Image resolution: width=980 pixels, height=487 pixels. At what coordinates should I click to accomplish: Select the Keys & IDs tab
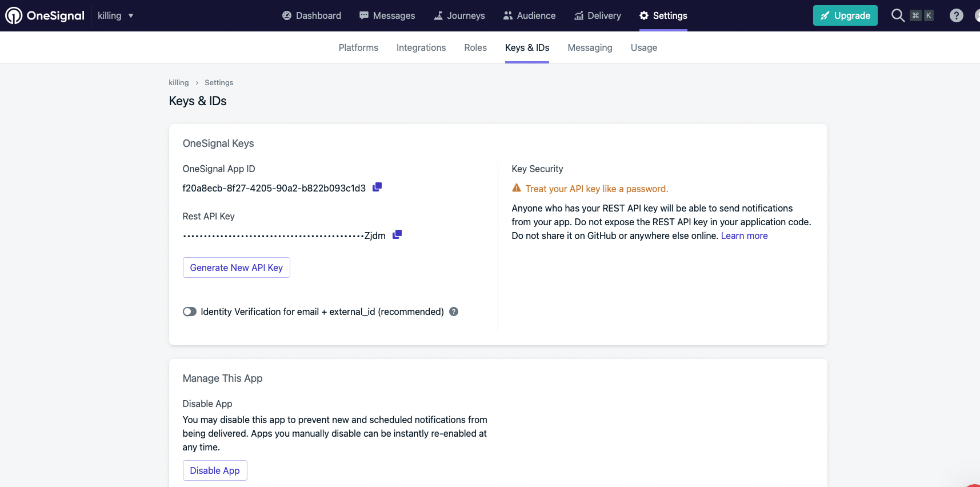[527, 47]
